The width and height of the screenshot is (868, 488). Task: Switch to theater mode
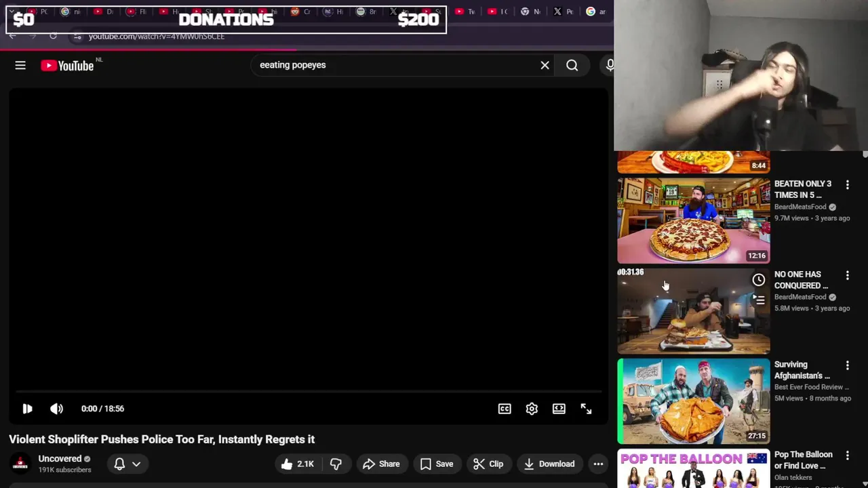[x=559, y=409]
